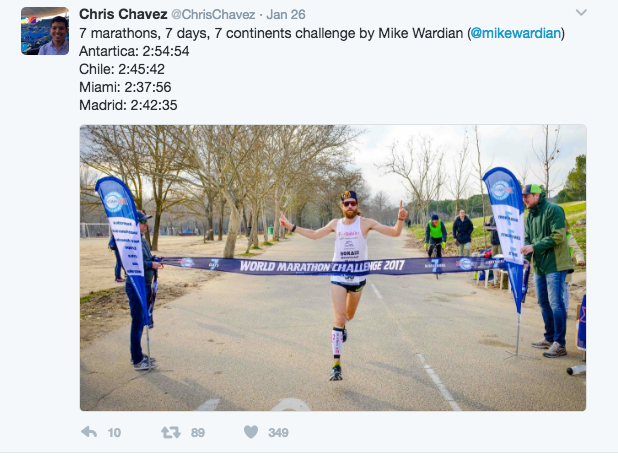Open the @ChrisChavez handle link
618x471 pixels.
[x=213, y=15]
